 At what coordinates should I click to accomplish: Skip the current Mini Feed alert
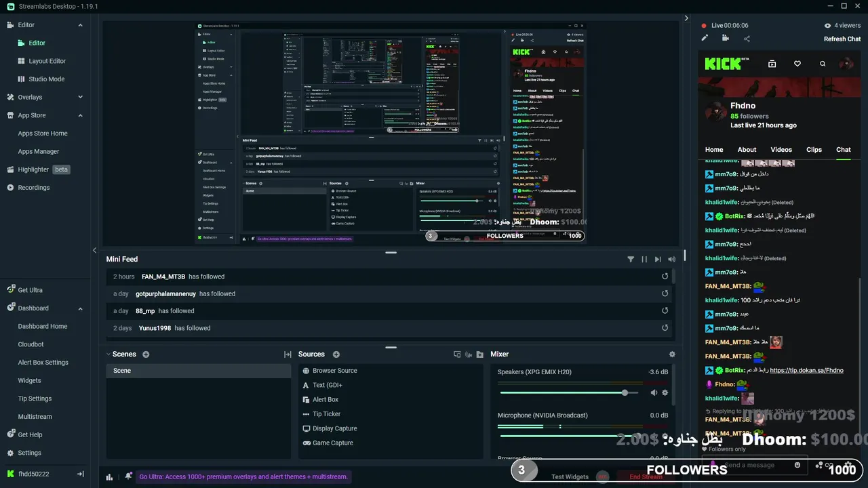(x=658, y=259)
